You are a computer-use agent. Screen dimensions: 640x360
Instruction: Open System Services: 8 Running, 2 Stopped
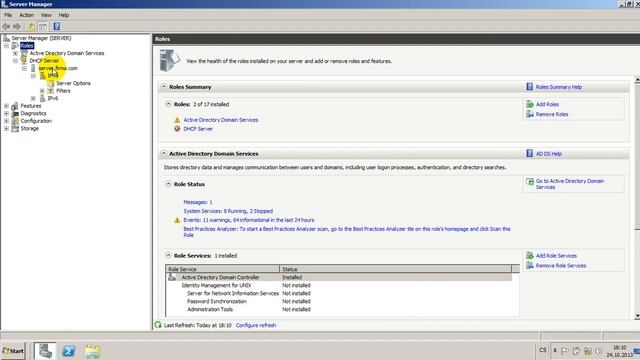[228, 211]
